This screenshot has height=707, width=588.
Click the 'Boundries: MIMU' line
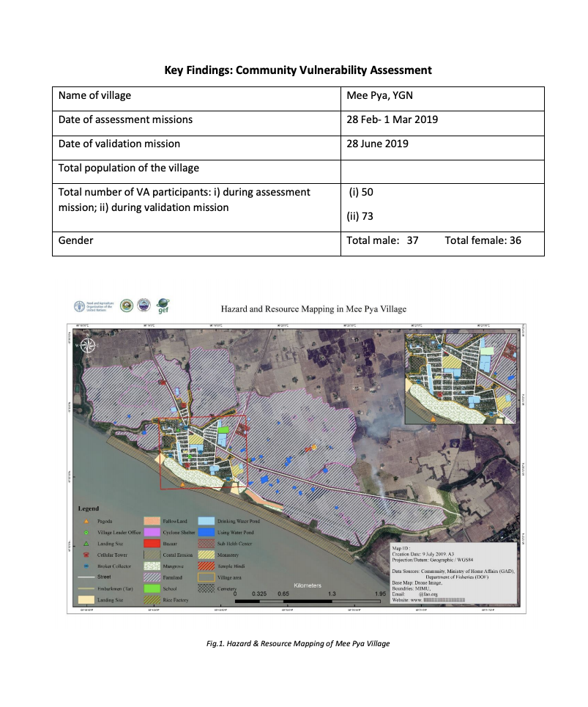coord(412,588)
